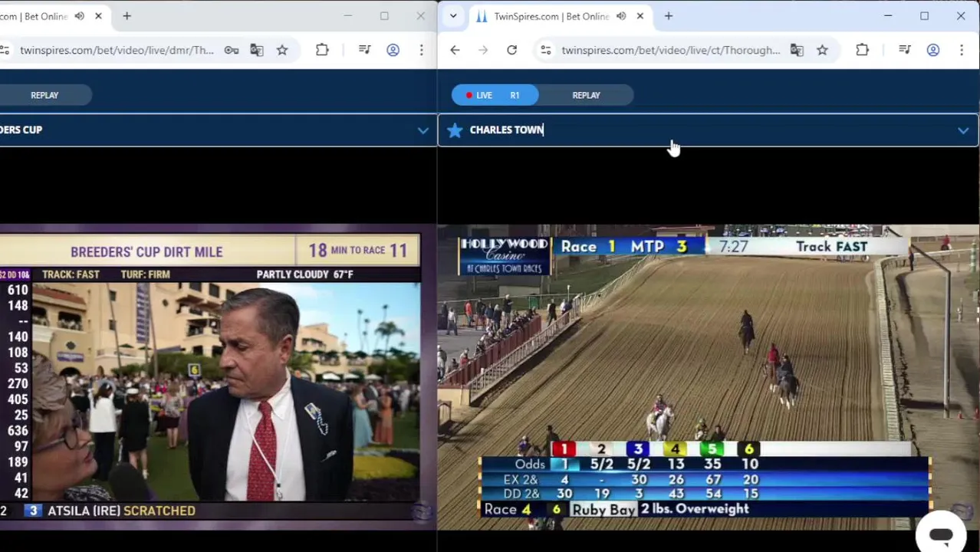Open a new tab in right window
980x552 pixels.
(668, 16)
